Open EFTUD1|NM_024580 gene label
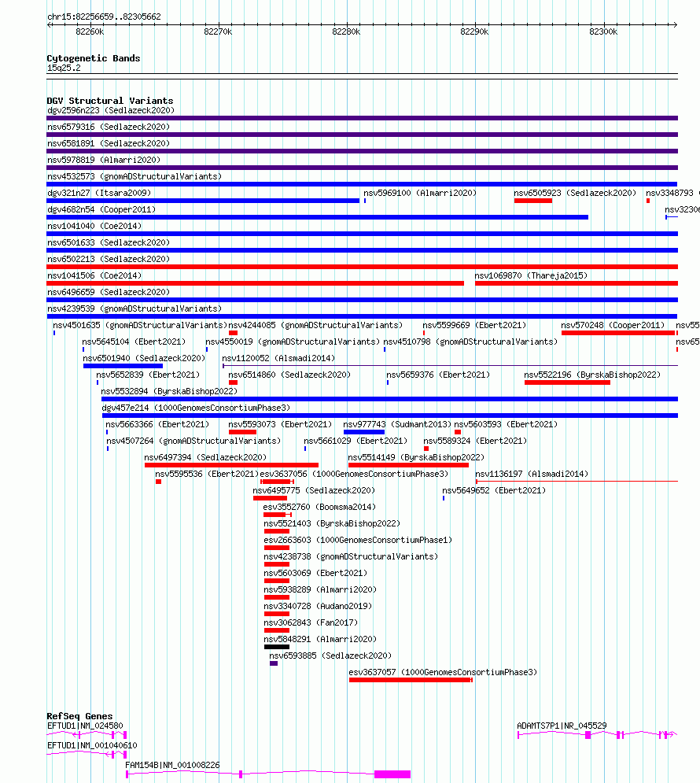This screenshot has width=700, height=783. (x=85, y=726)
